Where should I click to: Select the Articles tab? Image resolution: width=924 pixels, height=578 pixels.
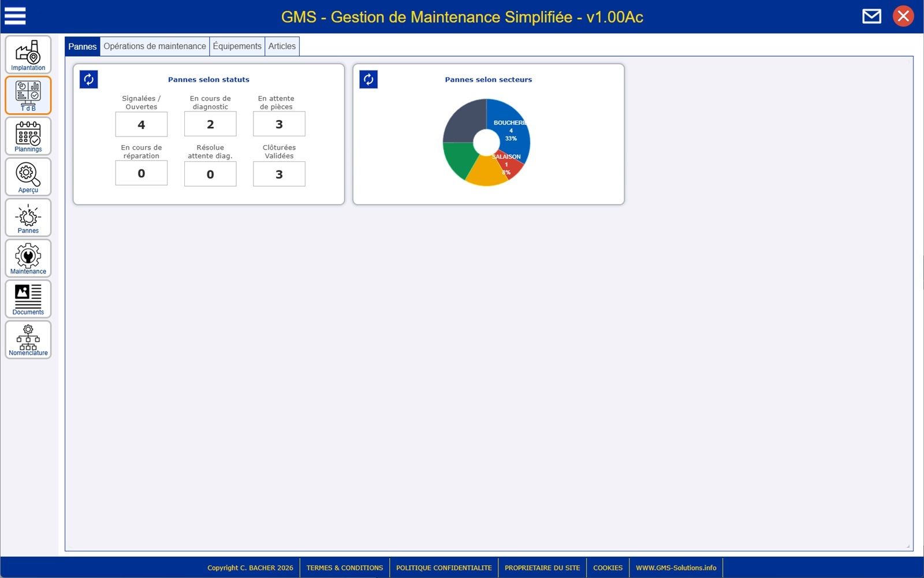click(x=282, y=46)
